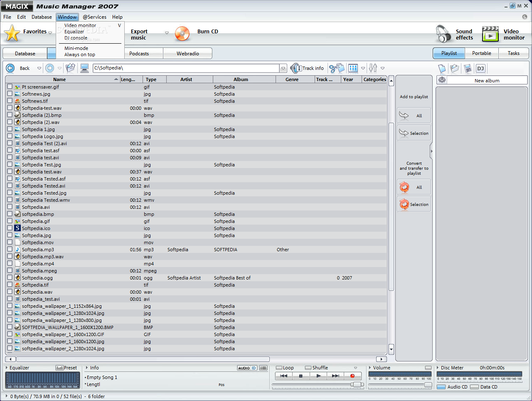Open the view mode dropdown arrow
Image resolution: width=532 pixels, height=401 pixels.
coord(363,68)
